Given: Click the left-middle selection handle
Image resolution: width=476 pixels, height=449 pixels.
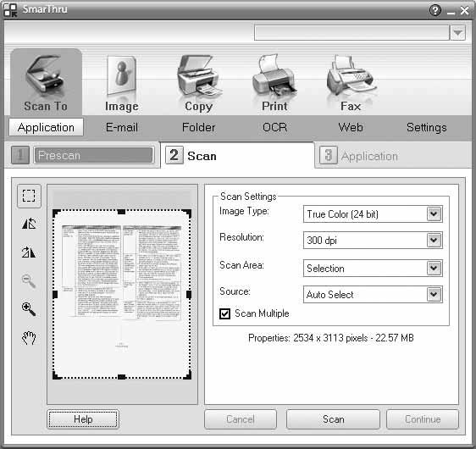Looking at the screenshot, I should [55, 294].
